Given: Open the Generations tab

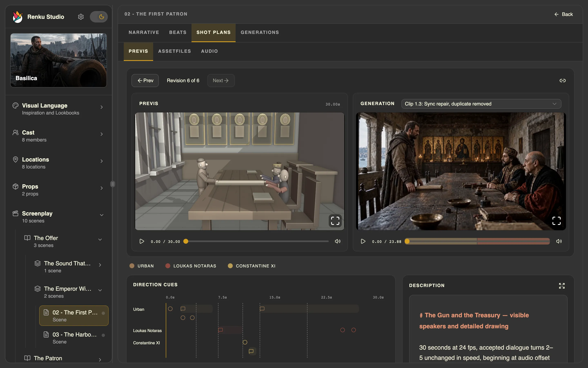Looking at the screenshot, I should tap(260, 32).
